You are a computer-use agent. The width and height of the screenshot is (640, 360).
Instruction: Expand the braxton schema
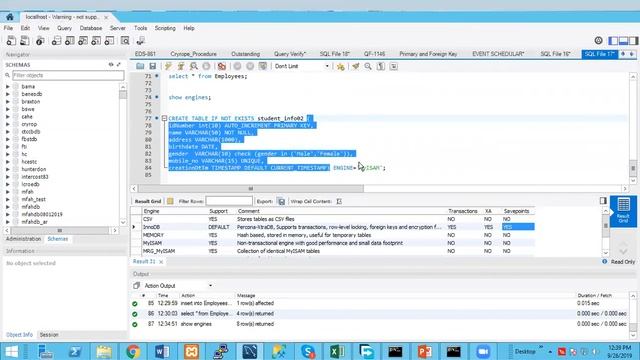8,102
